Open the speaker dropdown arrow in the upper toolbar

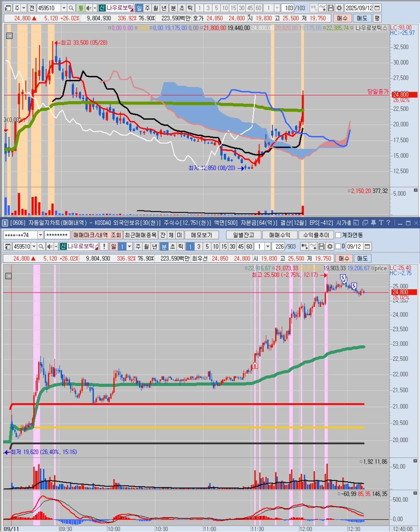[x=95, y=8]
